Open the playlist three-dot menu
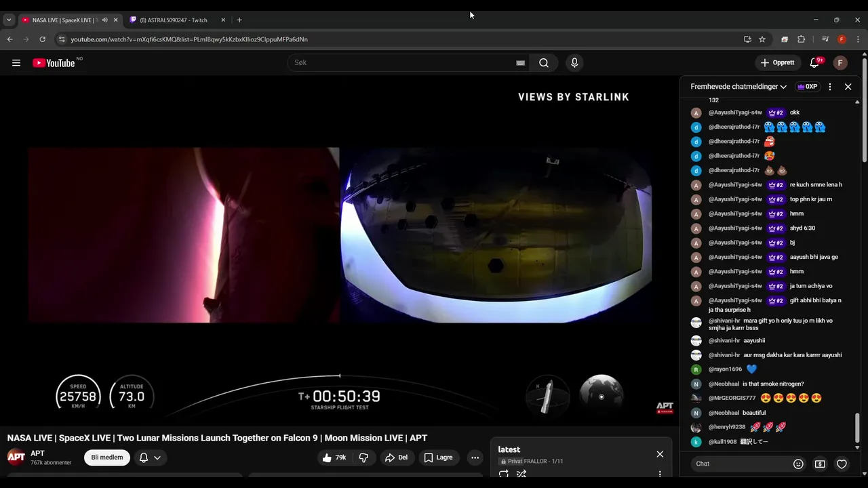The height and width of the screenshot is (488, 868). [x=660, y=474]
